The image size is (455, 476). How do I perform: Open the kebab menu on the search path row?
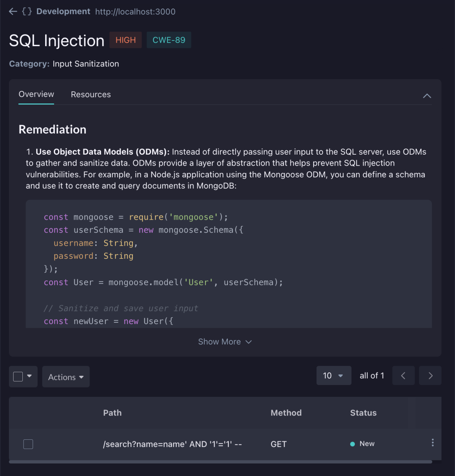(x=433, y=443)
